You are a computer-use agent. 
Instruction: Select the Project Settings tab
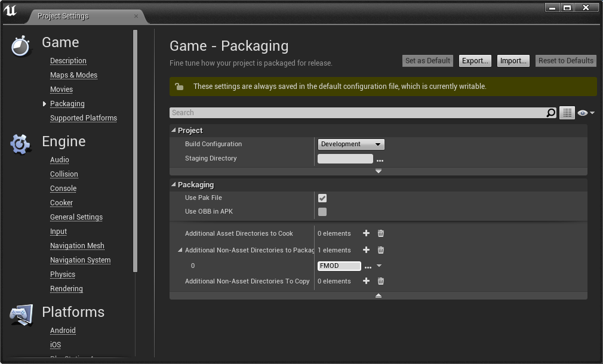(63, 16)
